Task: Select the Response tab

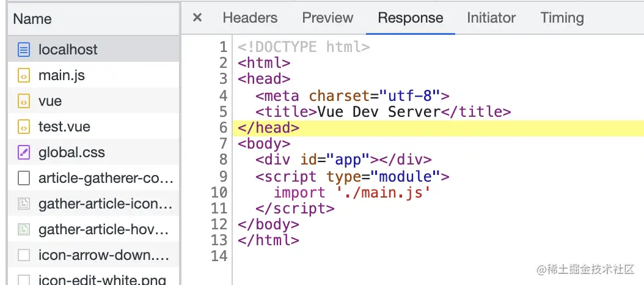Action: tap(411, 18)
